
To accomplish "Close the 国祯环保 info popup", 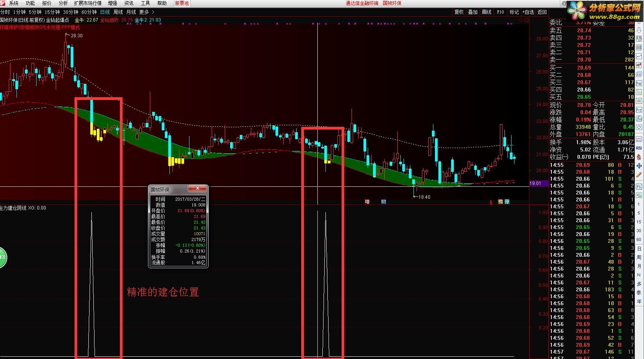I will [x=198, y=188].
